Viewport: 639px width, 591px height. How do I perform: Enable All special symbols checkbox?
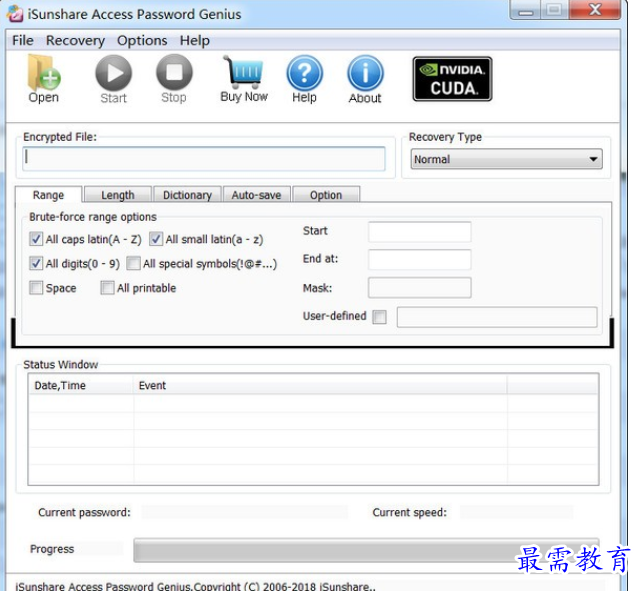[133, 263]
